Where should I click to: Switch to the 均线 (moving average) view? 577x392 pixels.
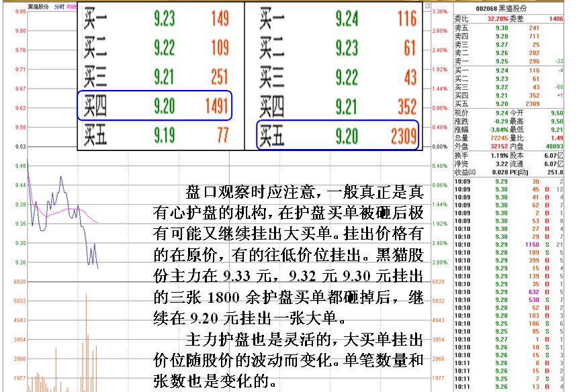click(71, 5)
